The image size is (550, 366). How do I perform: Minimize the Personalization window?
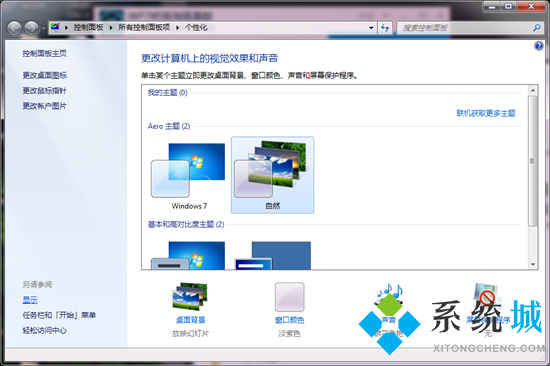492,7
